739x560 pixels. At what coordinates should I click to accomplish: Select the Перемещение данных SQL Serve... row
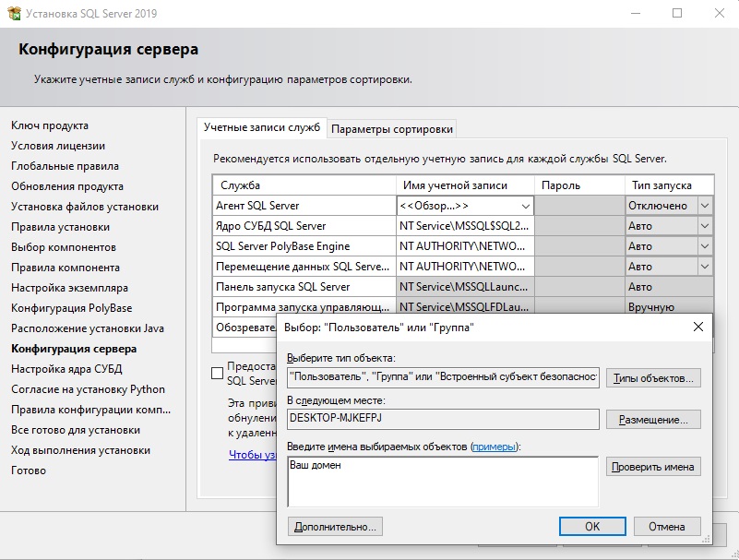(304, 267)
